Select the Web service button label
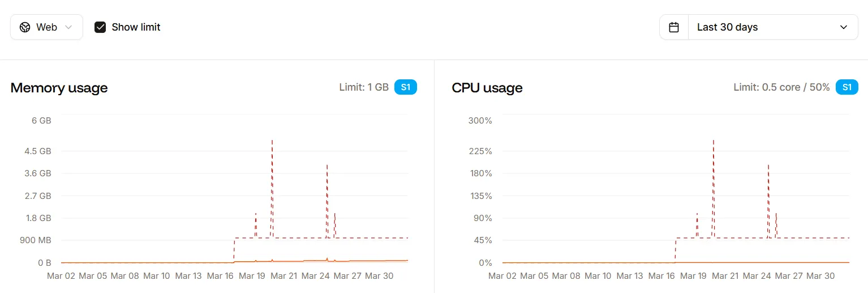 tap(46, 27)
